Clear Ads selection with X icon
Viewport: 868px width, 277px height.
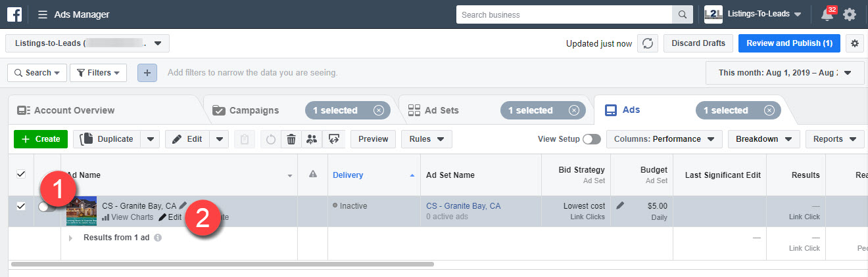pyautogui.click(x=769, y=110)
